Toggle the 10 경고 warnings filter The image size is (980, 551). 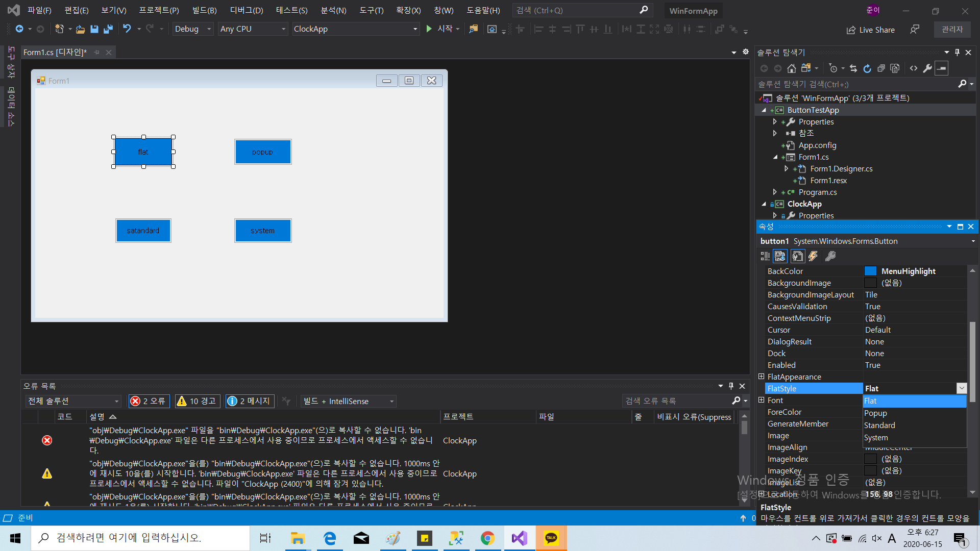pos(197,402)
